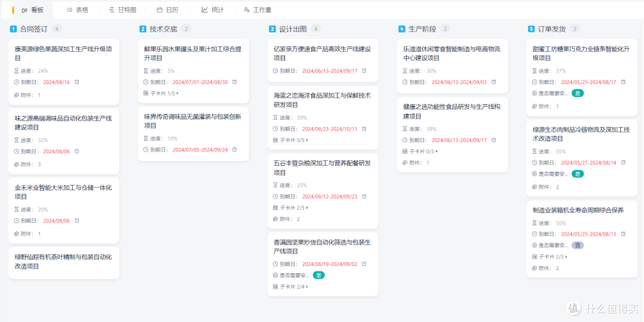Click the alarm icon on 味界传奇 card
The width and height of the screenshot is (644, 322).
234,150
